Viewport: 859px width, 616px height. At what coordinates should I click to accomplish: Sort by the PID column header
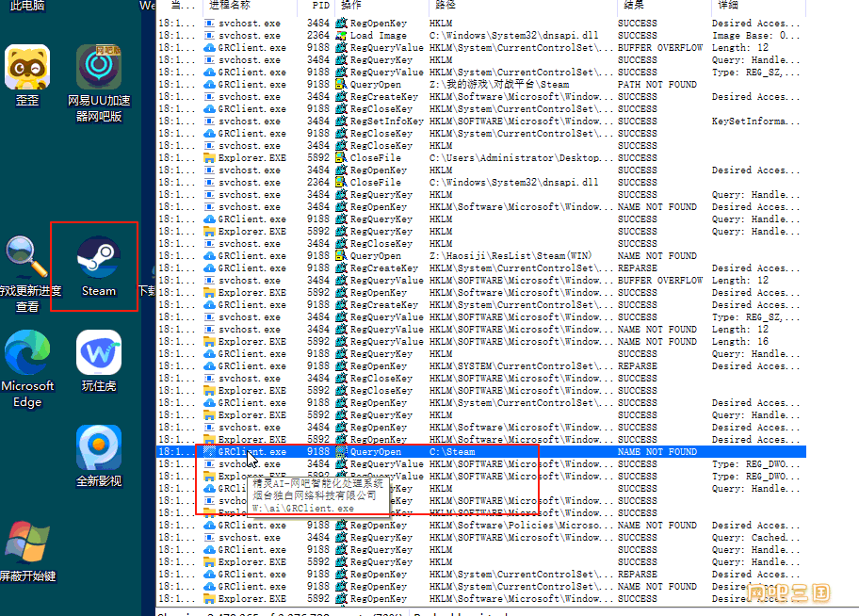(x=320, y=6)
